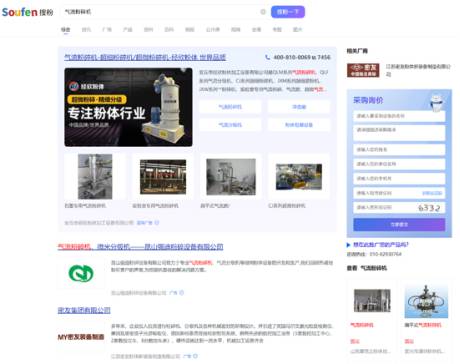Focus the captcha input field beside 6332
Viewport: 460px width, 364px height.
(383, 208)
